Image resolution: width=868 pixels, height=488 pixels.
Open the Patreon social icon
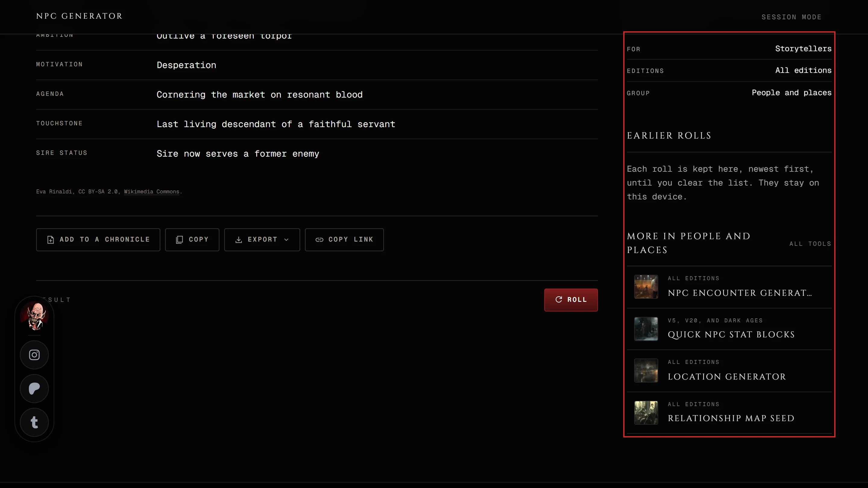(x=34, y=388)
